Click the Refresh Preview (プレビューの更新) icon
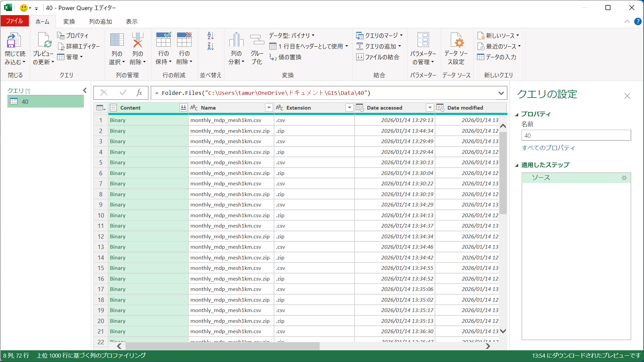 [44, 41]
